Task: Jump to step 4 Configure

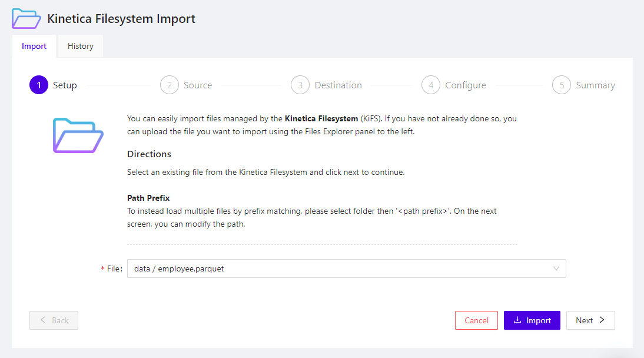Action: pyautogui.click(x=454, y=85)
